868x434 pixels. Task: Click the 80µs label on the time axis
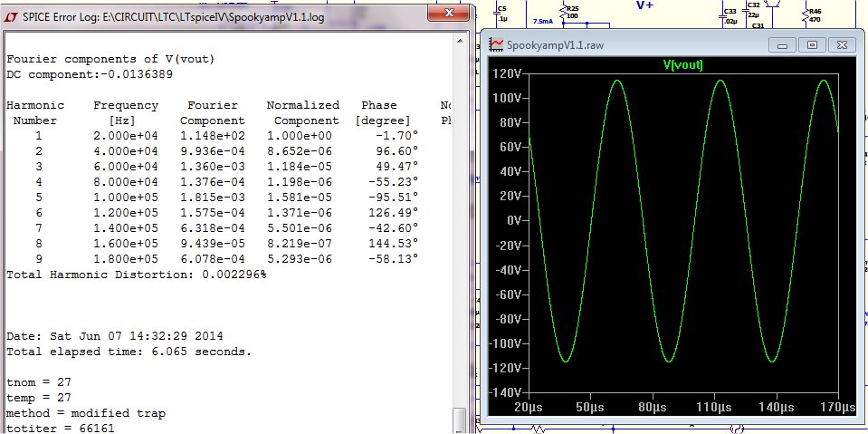click(x=652, y=409)
